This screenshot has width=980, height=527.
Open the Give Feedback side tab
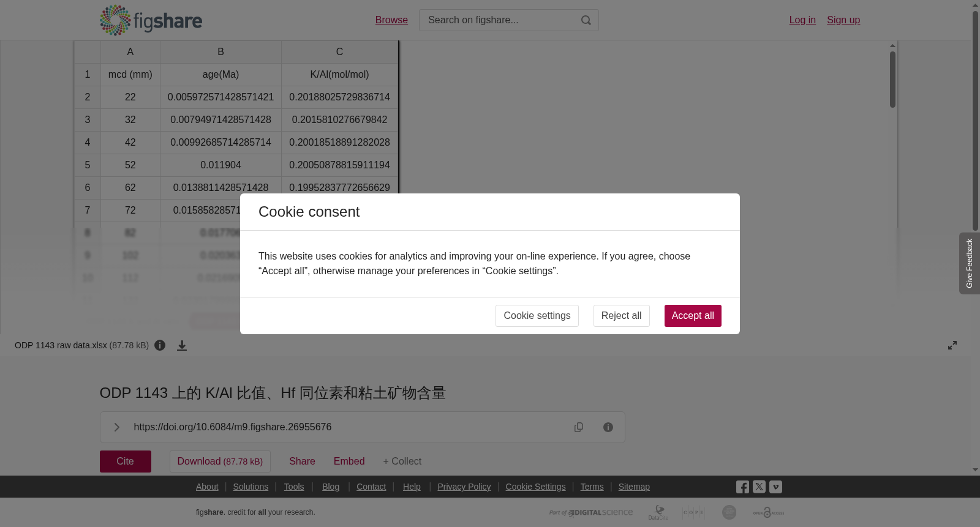(x=970, y=263)
